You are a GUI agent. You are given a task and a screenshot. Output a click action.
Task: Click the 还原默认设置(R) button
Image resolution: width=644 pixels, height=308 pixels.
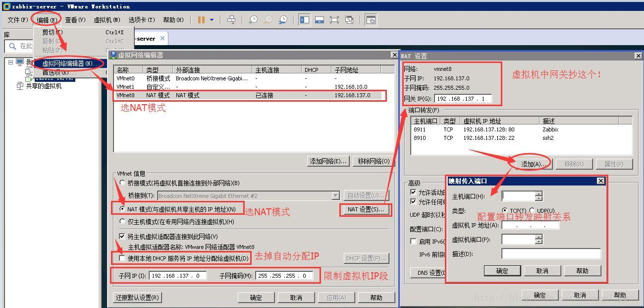pyautogui.click(x=137, y=298)
